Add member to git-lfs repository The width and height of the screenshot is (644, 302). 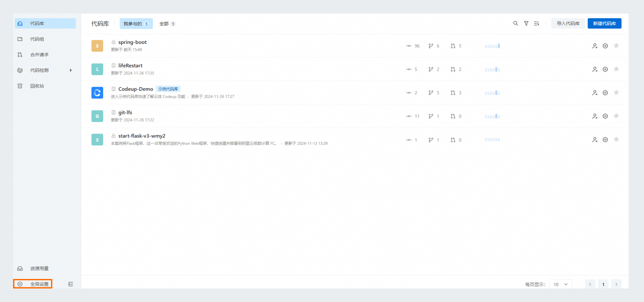(x=595, y=116)
